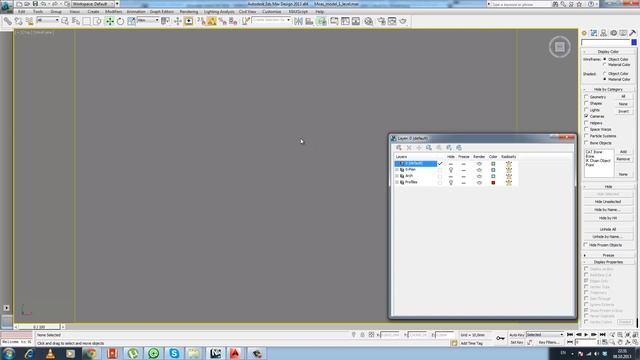Image resolution: width=640 pixels, height=360 pixels.
Task: Activate the Select Object tool
Action: [65, 21]
